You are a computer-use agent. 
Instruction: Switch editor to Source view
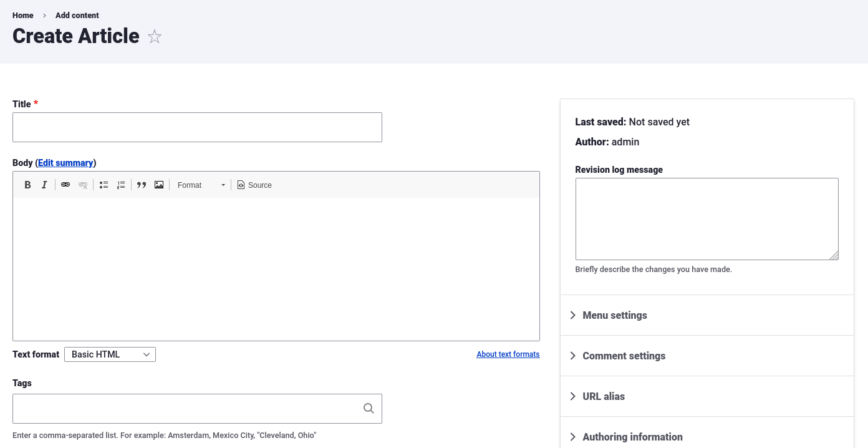(254, 185)
